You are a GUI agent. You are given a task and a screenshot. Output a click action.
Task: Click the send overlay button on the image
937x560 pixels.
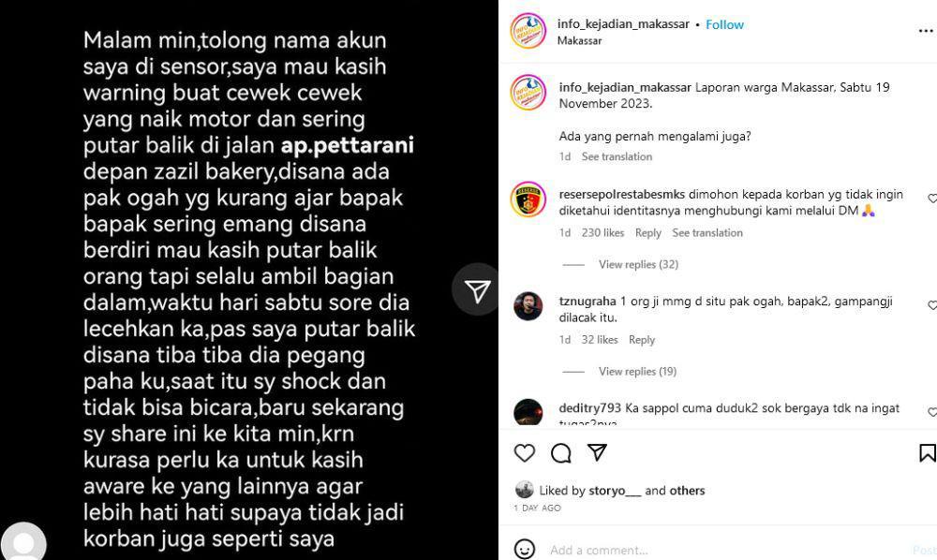(x=476, y=290)
